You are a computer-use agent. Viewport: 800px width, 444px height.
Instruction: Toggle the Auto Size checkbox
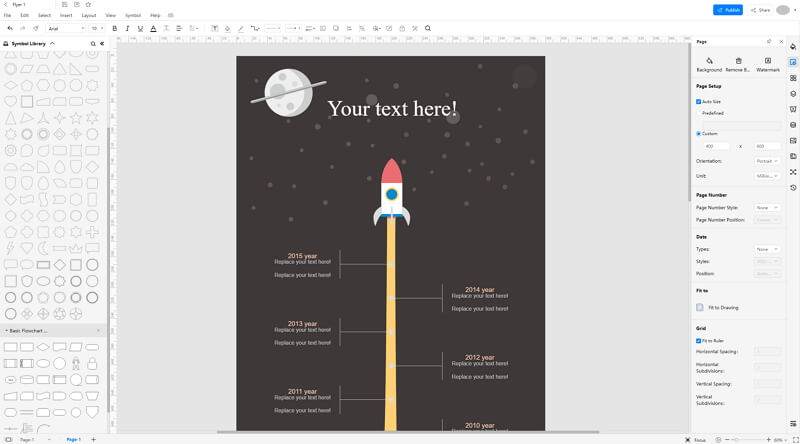click(698, 102)
